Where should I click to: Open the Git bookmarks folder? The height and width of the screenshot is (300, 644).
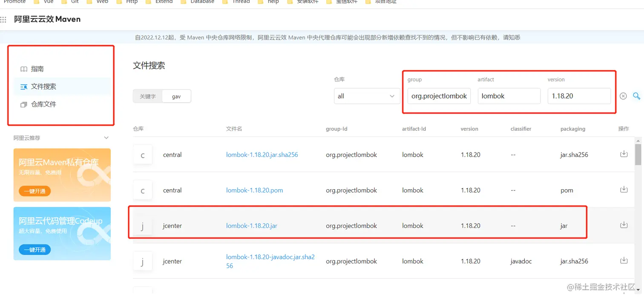click(x=70, y=2)
